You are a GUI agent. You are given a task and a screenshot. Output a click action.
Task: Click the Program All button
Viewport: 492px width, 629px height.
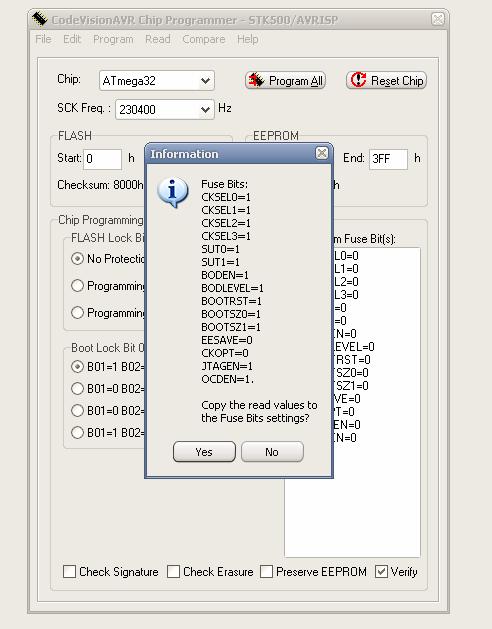point(285,80)
